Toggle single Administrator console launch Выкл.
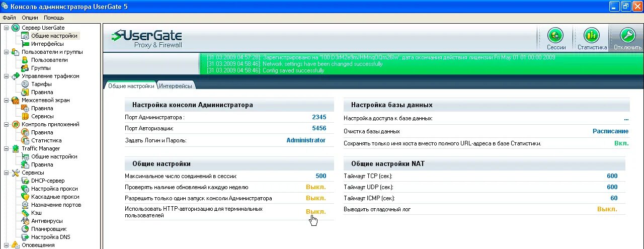This screenshot has height=249, width=644. coord(316,199)
